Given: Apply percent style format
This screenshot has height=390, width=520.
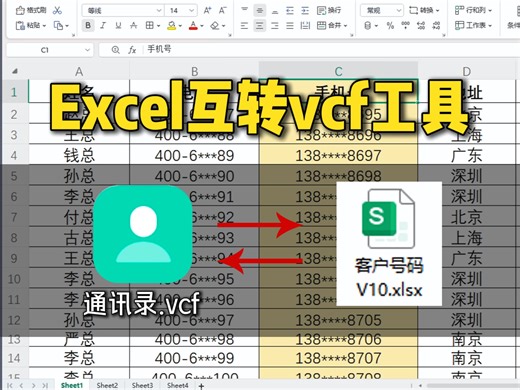Looking at the screenshot, I should point(390,25).
